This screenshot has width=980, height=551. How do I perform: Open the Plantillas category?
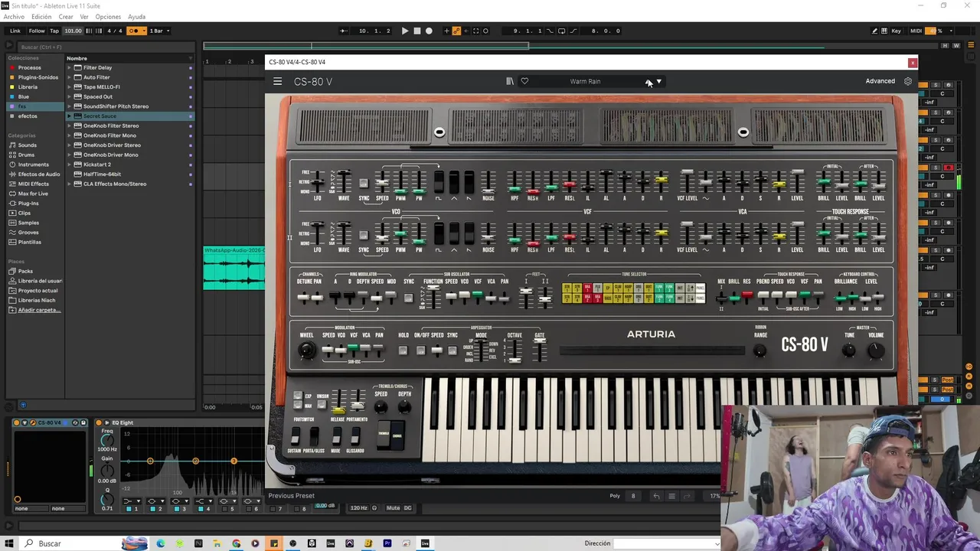click(29, 242)
